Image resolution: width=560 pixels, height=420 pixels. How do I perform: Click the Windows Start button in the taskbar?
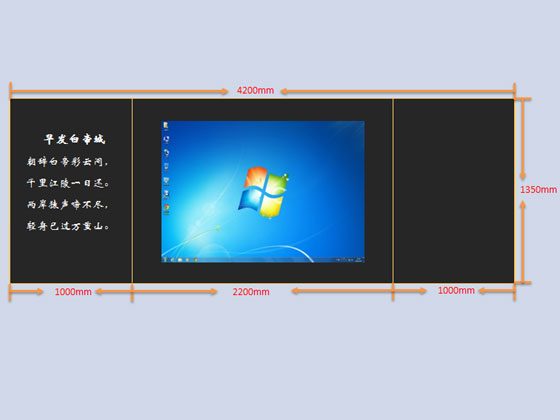point(165,260)
